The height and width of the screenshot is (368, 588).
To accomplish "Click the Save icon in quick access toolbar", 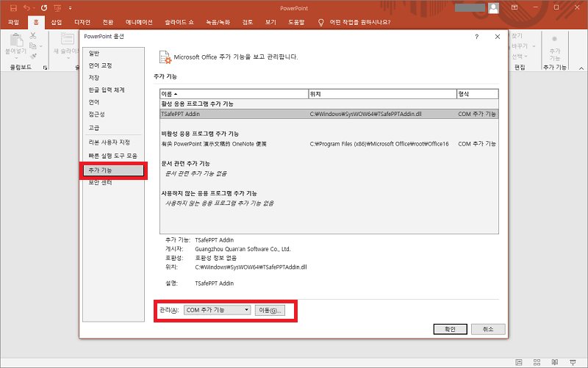I will click(x=13, y=8).
